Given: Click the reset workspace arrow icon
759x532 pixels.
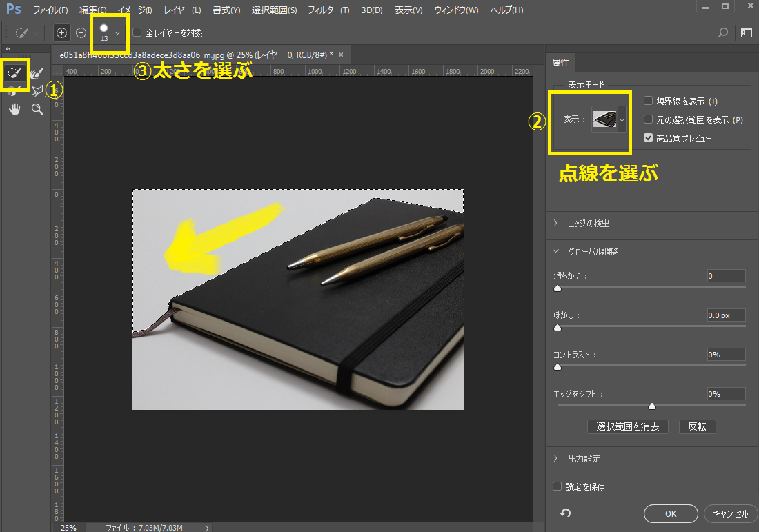Looking at the screenshot, I should coord(565,513).
